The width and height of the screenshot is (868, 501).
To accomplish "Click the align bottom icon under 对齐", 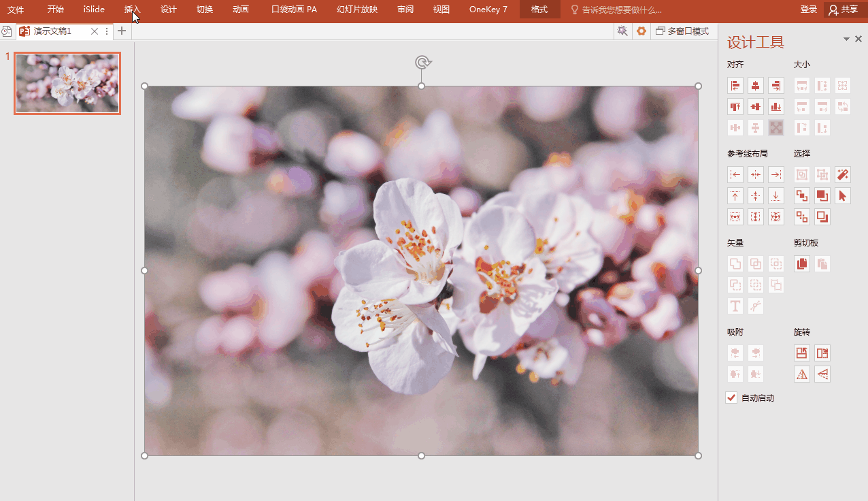I will point(776,107).
